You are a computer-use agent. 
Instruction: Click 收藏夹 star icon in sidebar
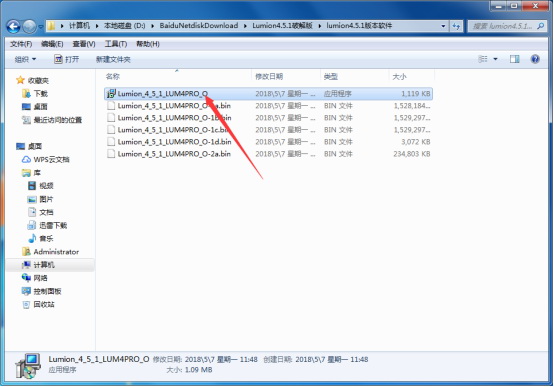tap(20, 80)
